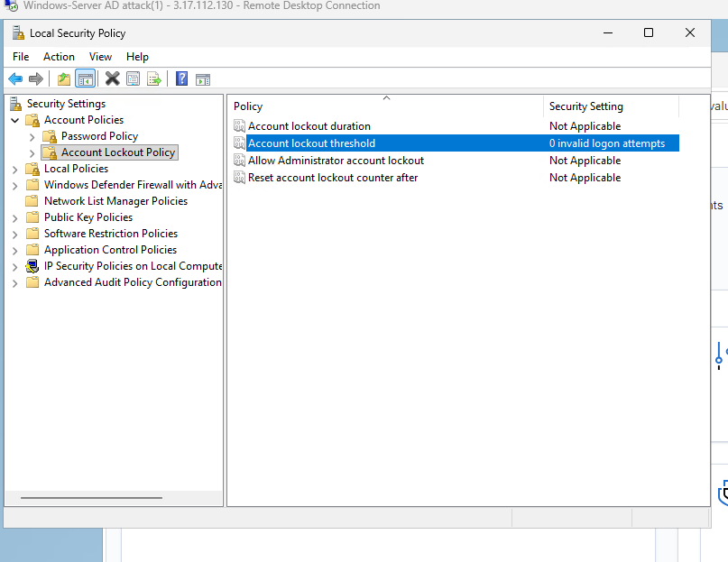Image resolution: width=728 pixels, height=562 pixels.
Task: Expand Advanced Audit Policy Configuration node
Action: coord(14,283)
